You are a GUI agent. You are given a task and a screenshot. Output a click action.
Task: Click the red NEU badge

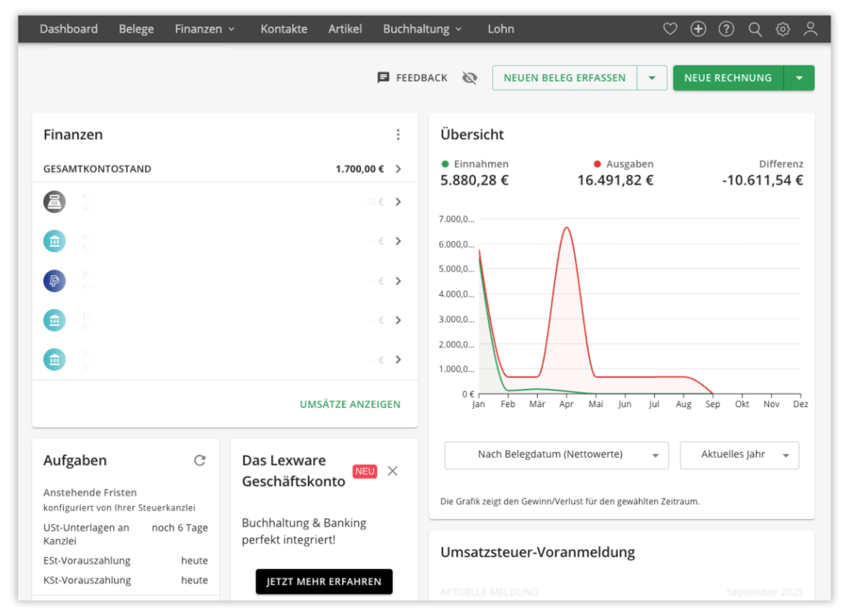pos(365,471)
